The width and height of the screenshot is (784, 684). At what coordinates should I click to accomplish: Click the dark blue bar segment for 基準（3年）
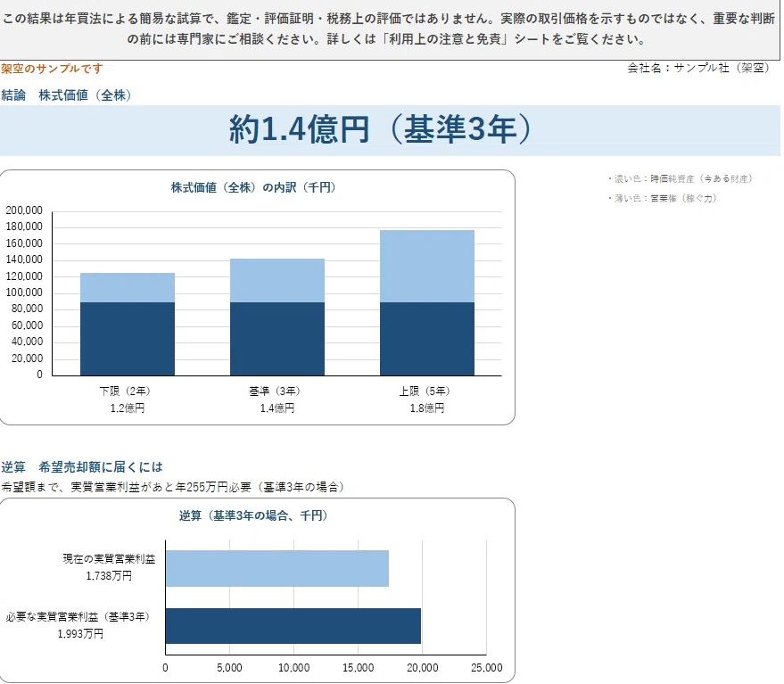pyautogui.click(x=277, y=339)
